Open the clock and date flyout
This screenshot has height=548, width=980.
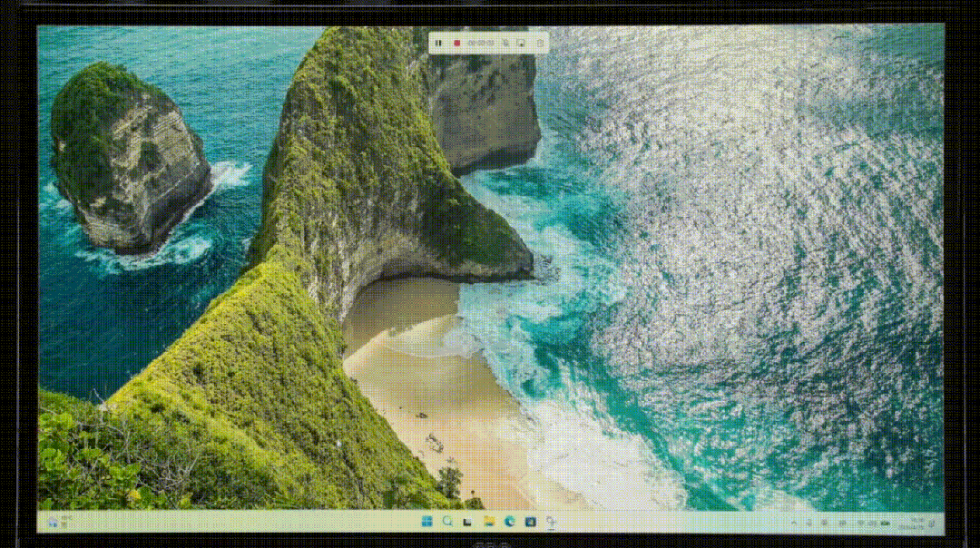coord(913,524)
